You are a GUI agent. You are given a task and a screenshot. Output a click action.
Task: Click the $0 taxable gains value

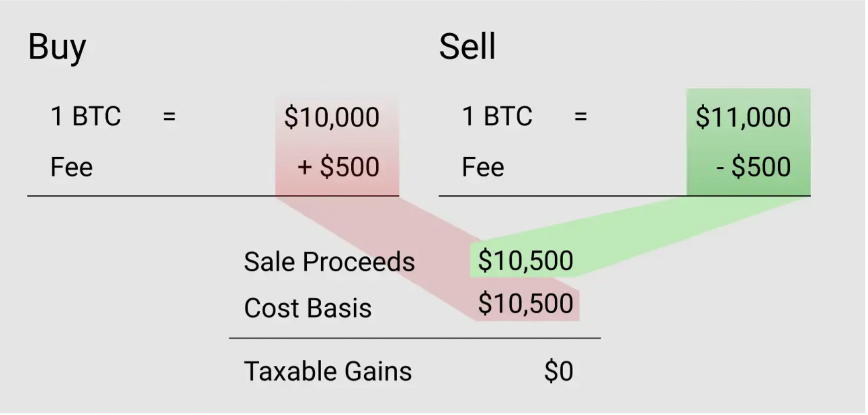(x=558, y=371)
